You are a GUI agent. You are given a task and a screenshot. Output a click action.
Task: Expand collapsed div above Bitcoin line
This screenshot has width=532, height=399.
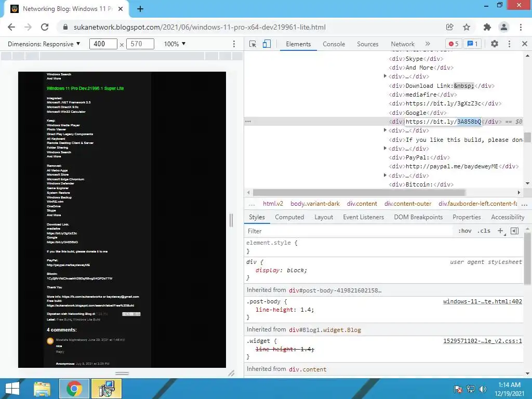385,175
